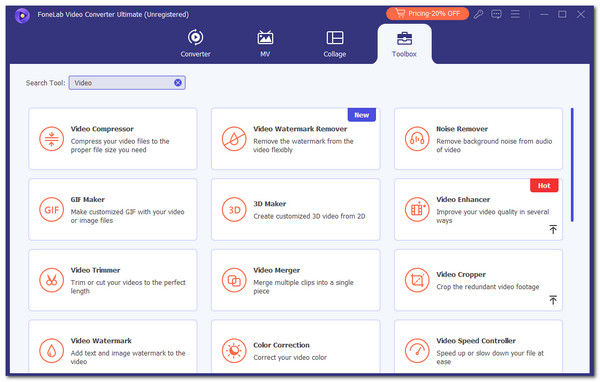Open the hamburger menu icon
Image resolution: width=600 pixels, height=382 pixels.
coord(515,14)
